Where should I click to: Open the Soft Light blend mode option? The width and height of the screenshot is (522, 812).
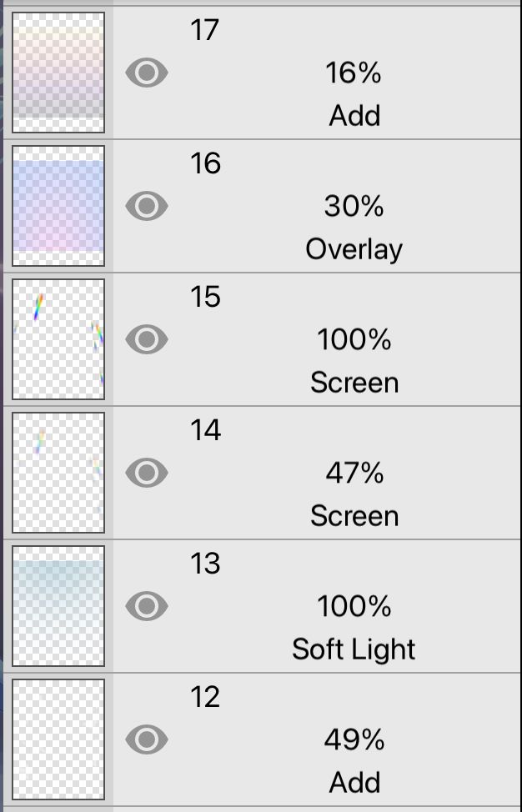(354, 649)
